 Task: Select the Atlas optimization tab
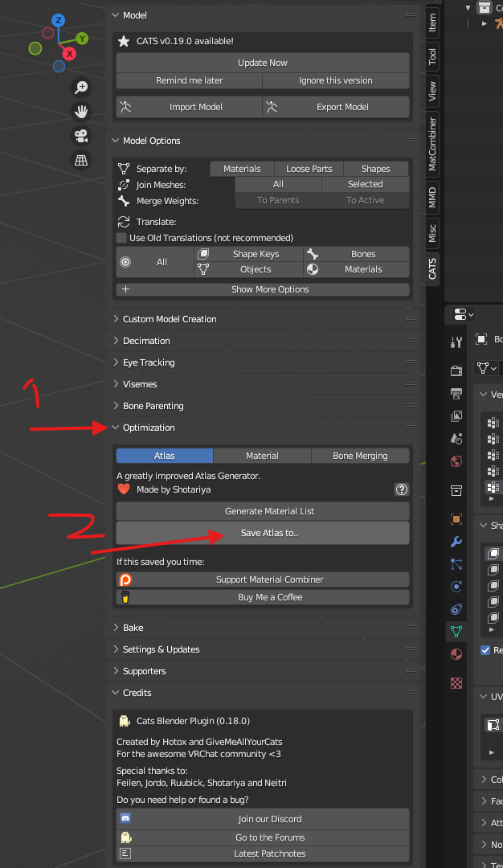point(165,456)
